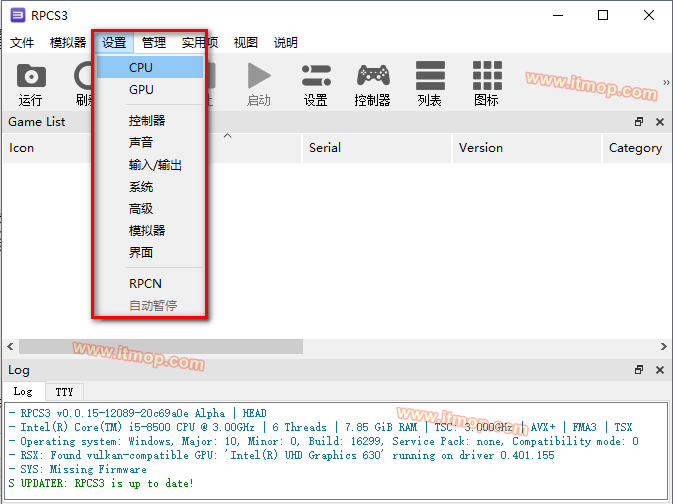Sort by Version column header

(x=527, y=148)
